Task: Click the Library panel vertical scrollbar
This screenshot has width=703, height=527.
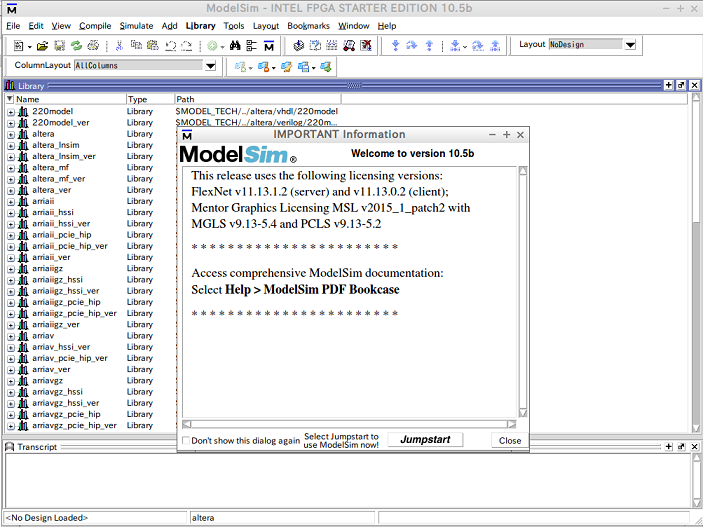Action: (x=696, y=262)
